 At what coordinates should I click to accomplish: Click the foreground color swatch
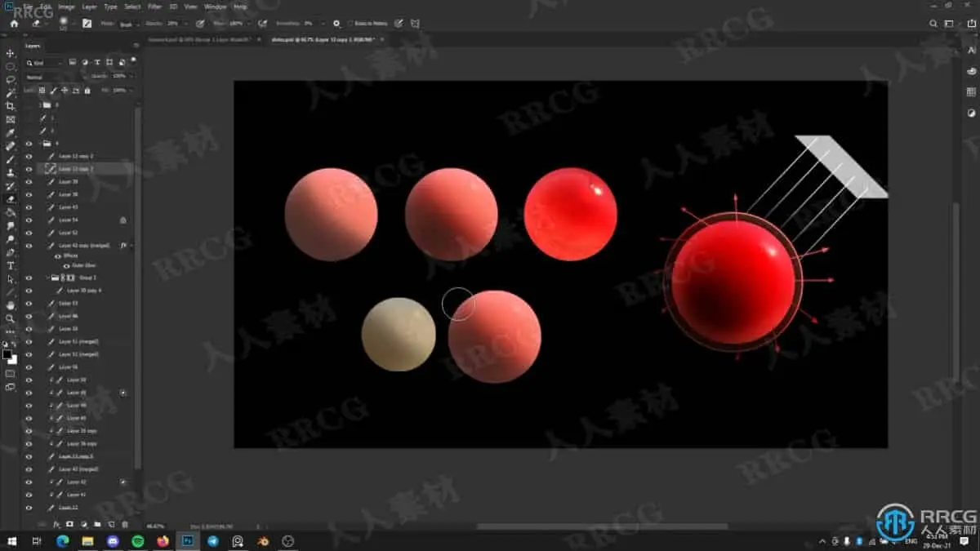click(x=6, y=353)
